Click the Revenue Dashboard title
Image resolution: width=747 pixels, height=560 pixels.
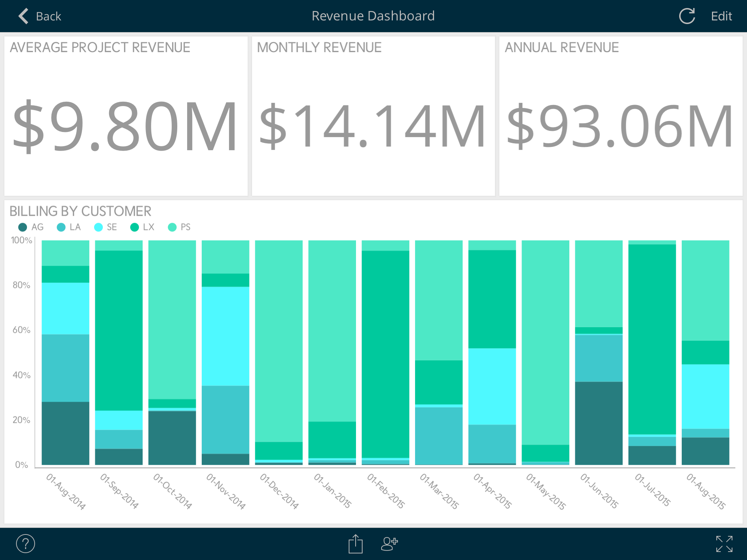pyautogui.click(x=373, y=16)
